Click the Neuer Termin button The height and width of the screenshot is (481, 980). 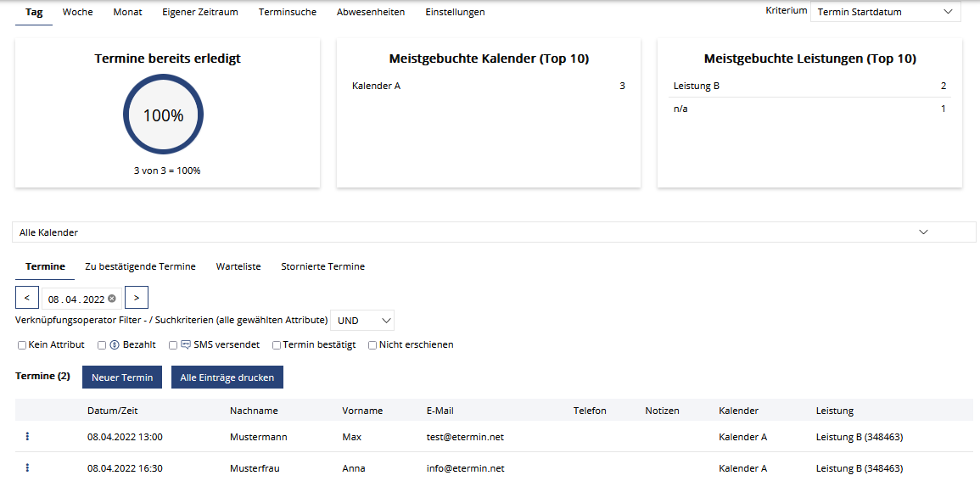122,378
